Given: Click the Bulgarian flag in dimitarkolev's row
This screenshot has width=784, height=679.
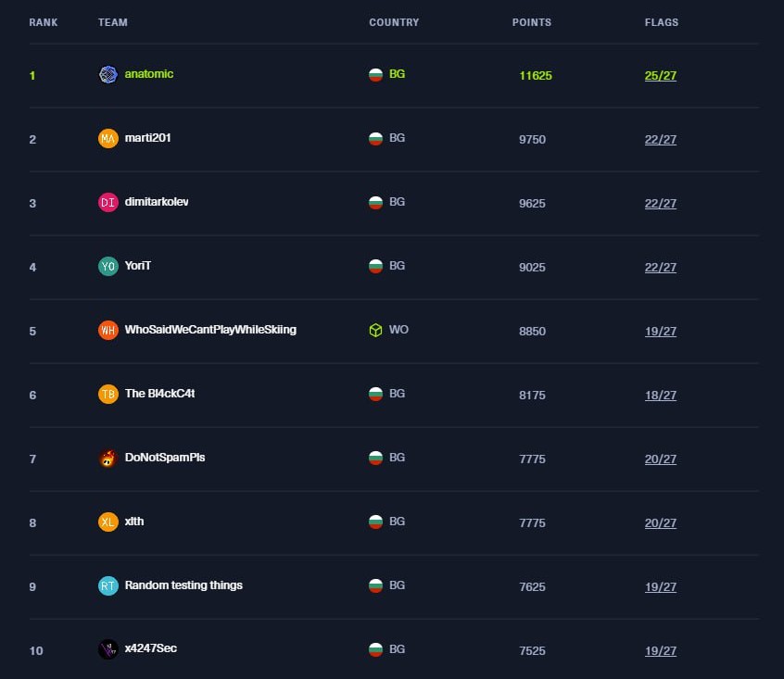Looking at the screenshot, I should [x=375, y=202].
